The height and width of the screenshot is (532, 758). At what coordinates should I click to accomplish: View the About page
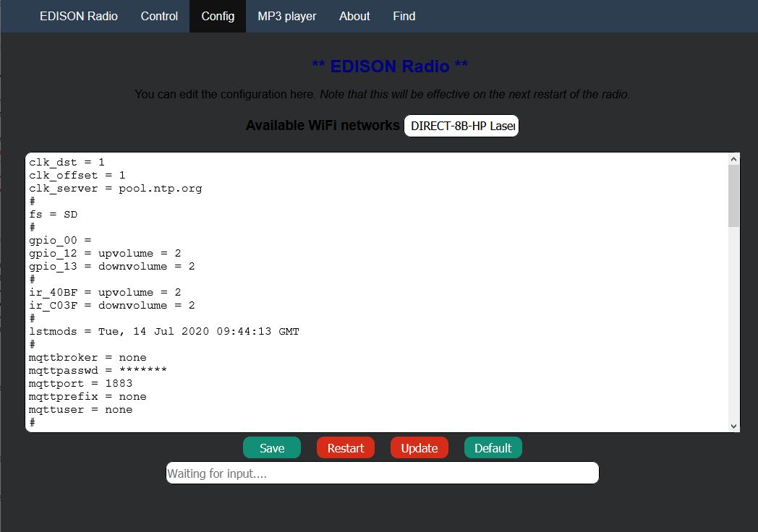click(x=354, y=16)
